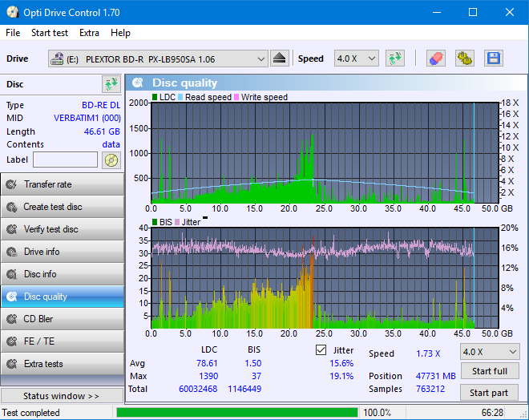This screenshot has height=420, width=529.
Task: Click the BIS green legend swatch
Action: [155, 222]
